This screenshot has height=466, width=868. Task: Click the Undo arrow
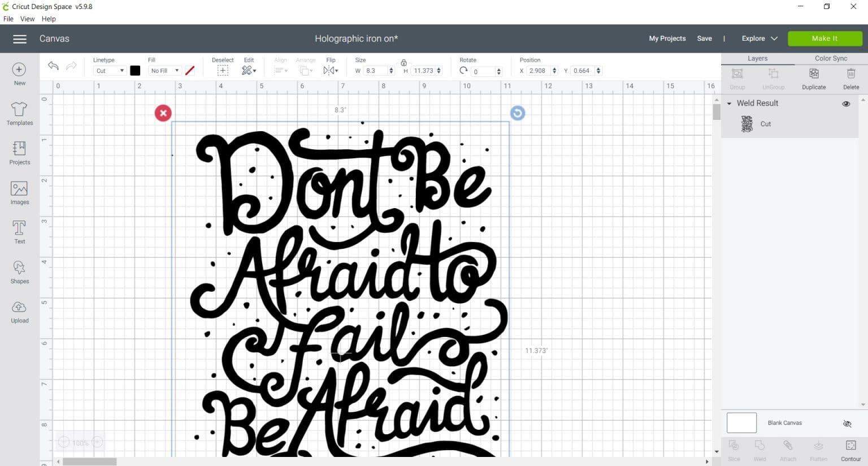tap(53, 66)
